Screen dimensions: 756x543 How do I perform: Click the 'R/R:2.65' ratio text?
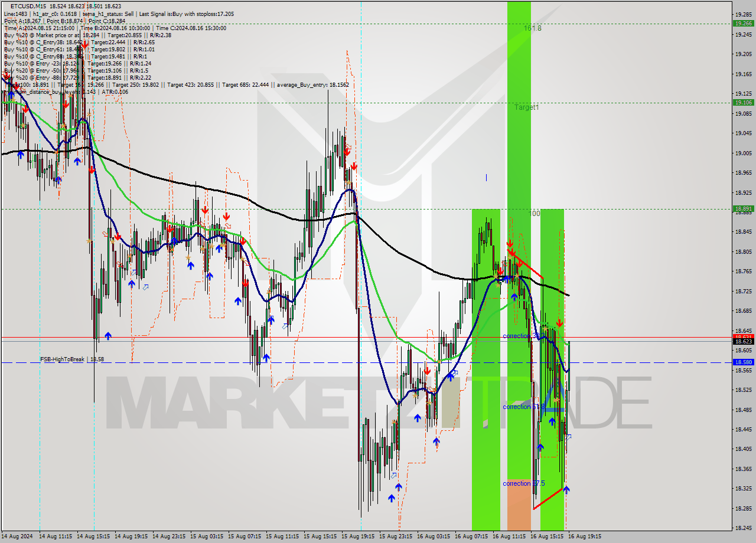pos(144,42)
